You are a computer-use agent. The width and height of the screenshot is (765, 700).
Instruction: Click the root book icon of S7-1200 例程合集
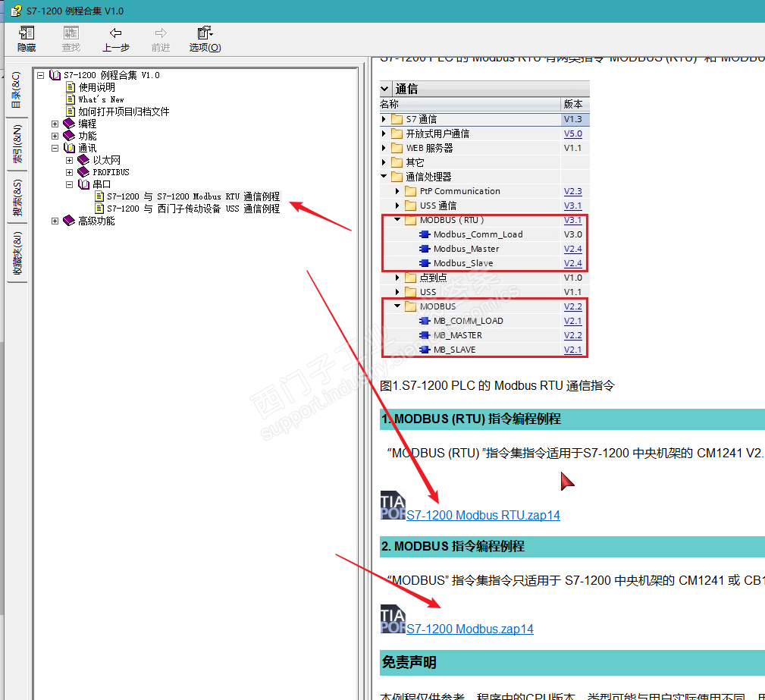(55, 75)
